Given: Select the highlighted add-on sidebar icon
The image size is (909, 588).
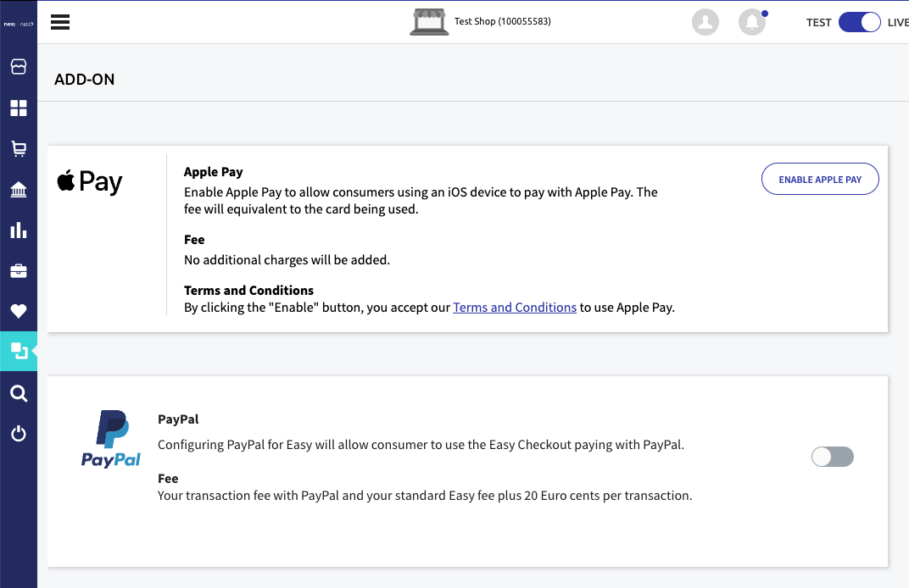Looking at the screenshot, I should pyautogui.click(x=19, y=351).
